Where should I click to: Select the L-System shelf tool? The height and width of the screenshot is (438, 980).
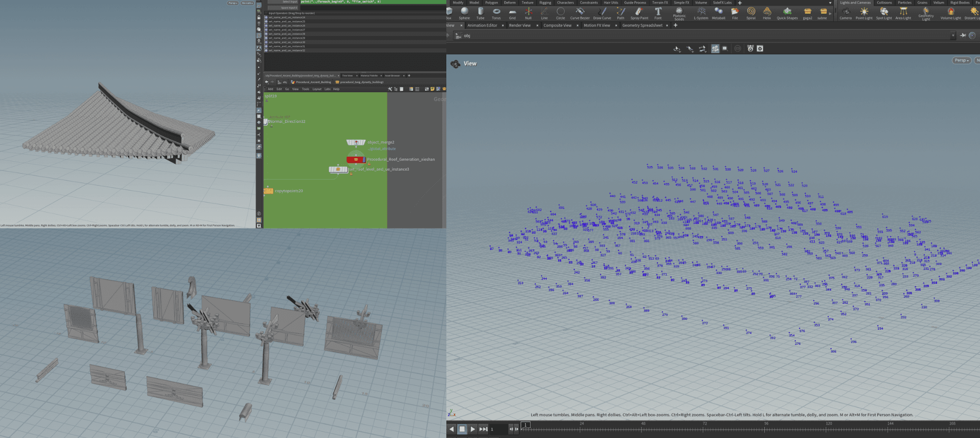tap(701, 13)
